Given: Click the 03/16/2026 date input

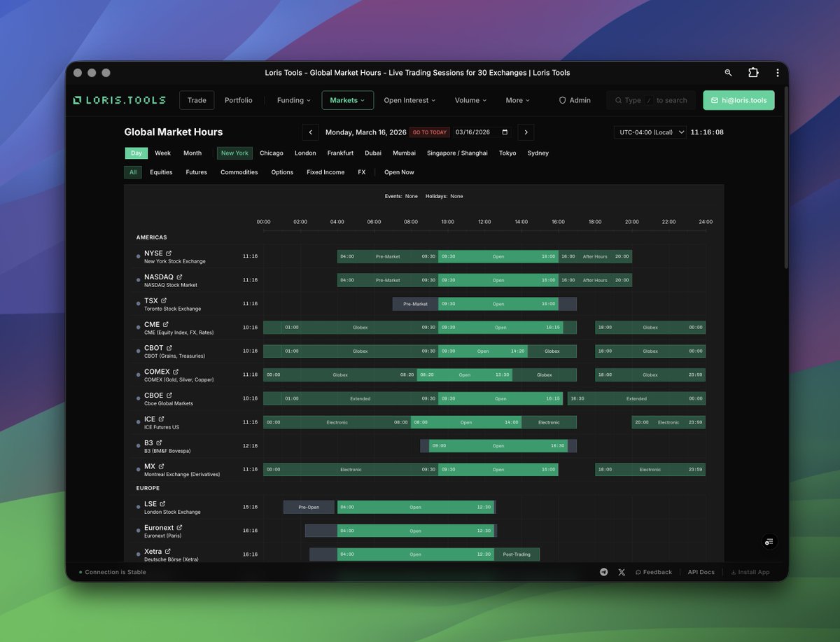Looking at the screenshot, I should tap(482, 132).
